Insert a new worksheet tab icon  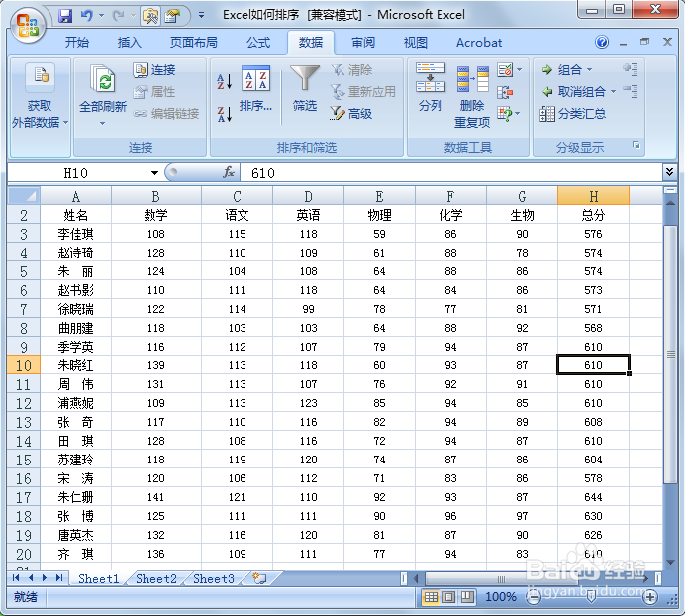pos(260,578)
